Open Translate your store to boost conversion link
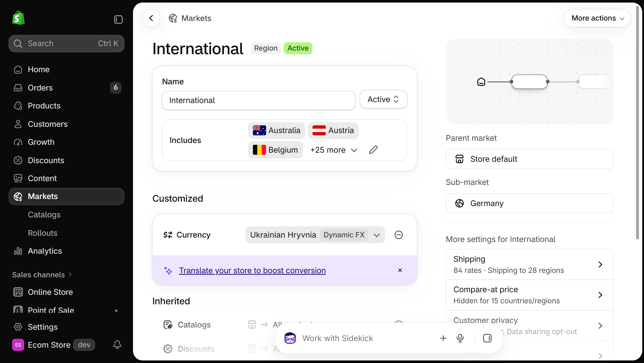Screen dimensions: 644x363 point(252,270)
